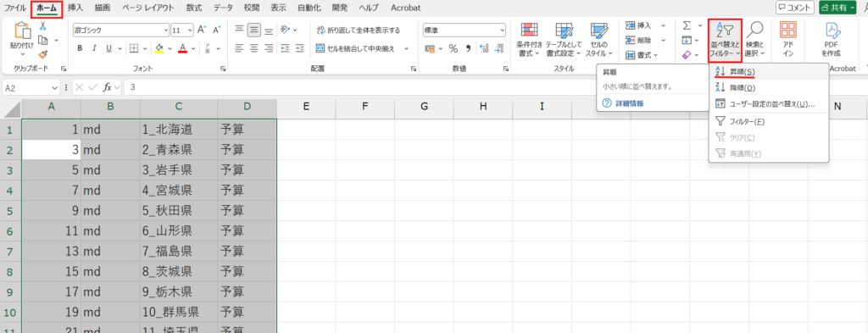Toggle Italic formatting

point(95,48)
